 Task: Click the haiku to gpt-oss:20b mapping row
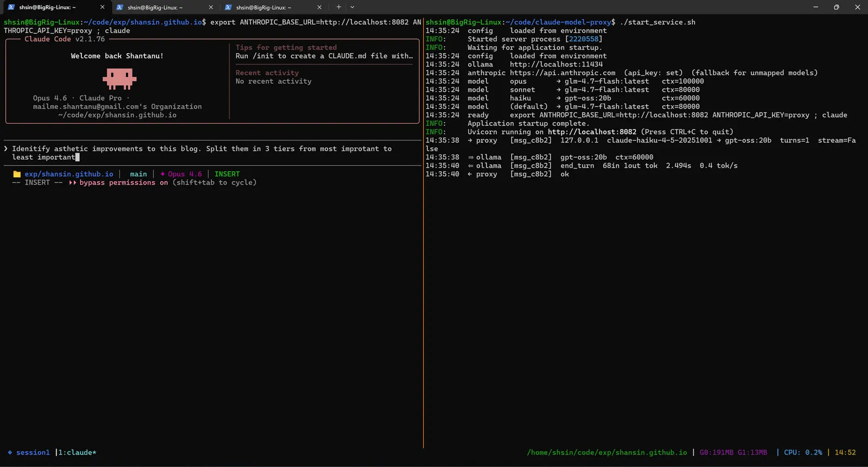(x=563, y=98)
